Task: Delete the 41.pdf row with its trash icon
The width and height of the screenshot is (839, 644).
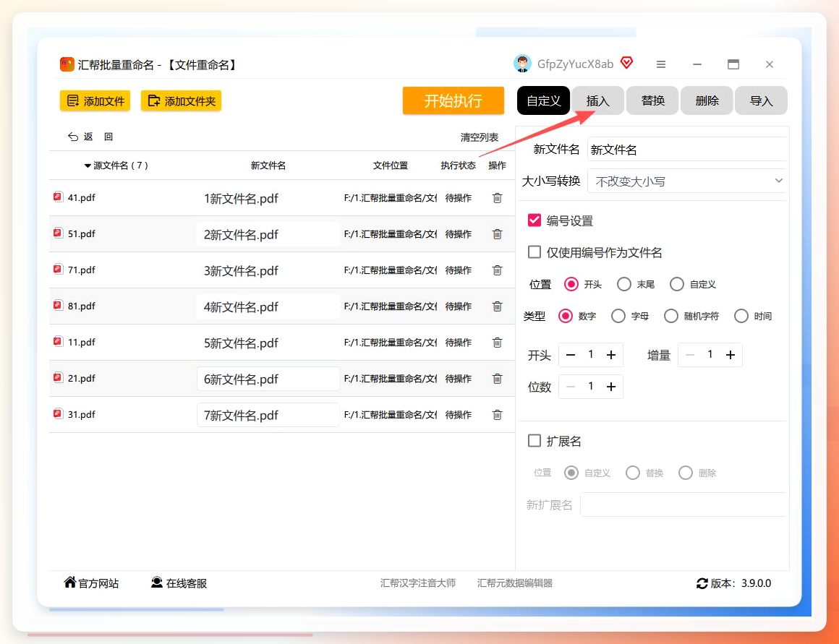Action: pos(497,198)
